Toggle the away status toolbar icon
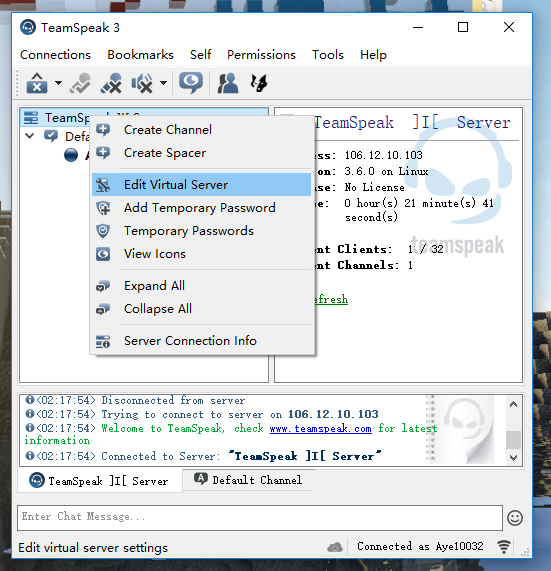This screenshot has height=571, width=551. (80, 83)
